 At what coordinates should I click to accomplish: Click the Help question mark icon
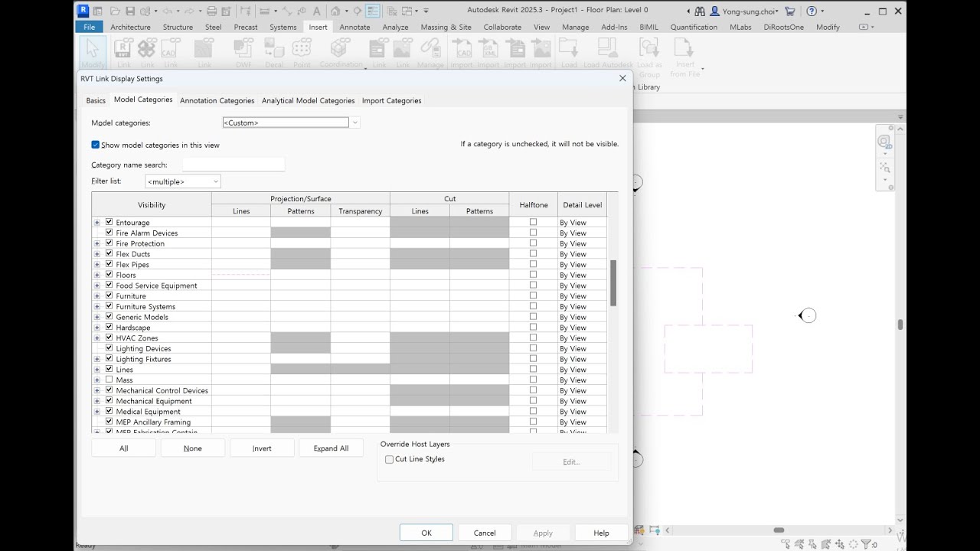pos(812,11)
